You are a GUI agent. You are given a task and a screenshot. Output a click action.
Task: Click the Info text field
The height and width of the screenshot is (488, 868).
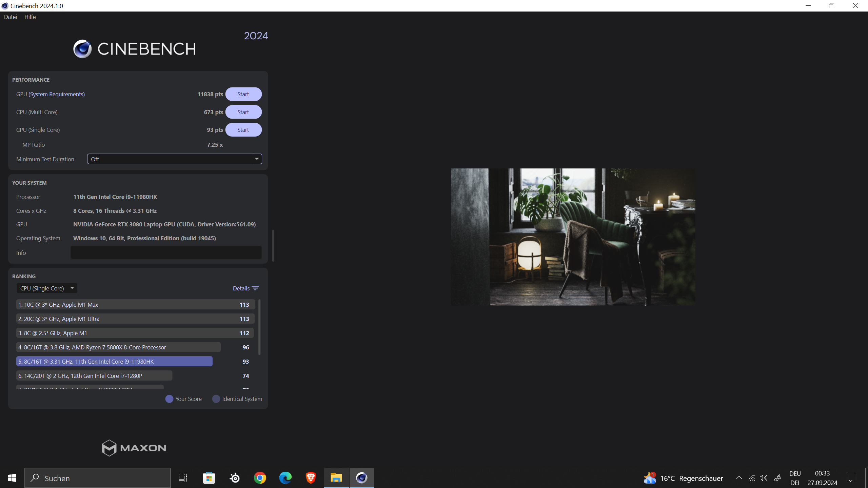pos(166,253)
